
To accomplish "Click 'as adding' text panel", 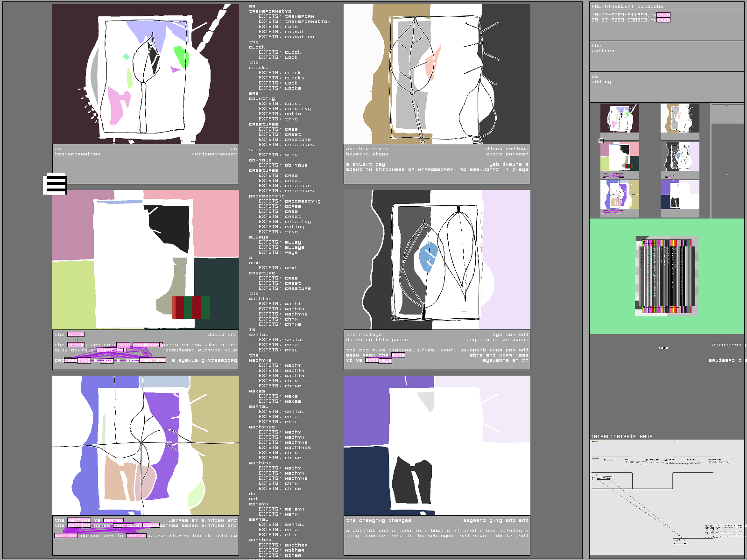I will pos(666,86).
